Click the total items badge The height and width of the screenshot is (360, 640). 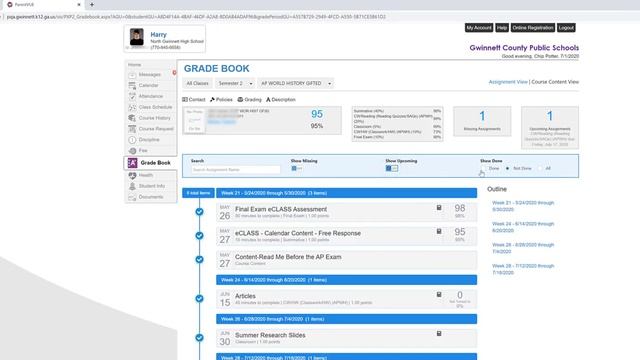198,193
